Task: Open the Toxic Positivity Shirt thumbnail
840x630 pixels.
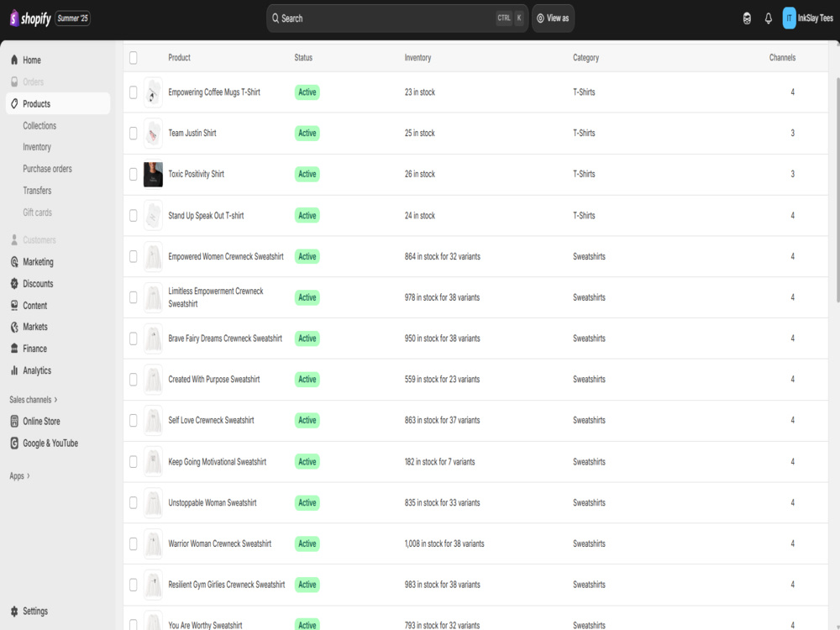Action: click(153, 175)
